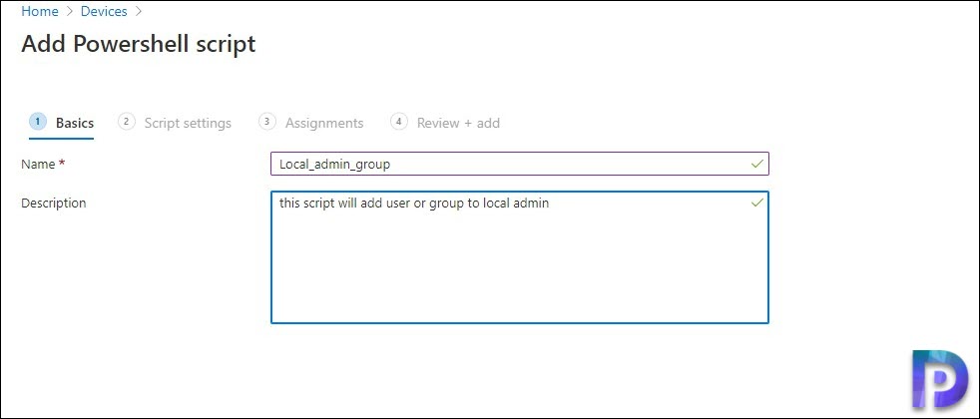
Task: Go to the Devices breadcrumb link
Action: pos(104,11)
